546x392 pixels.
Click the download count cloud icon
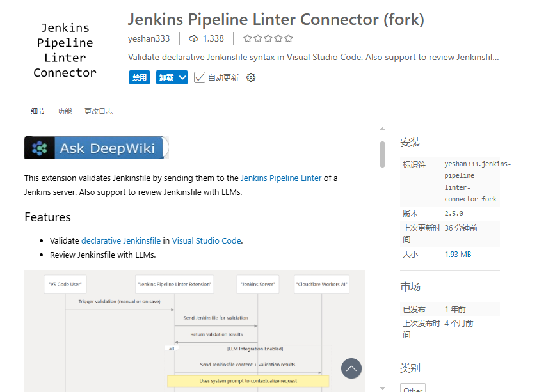coord(194,38)
